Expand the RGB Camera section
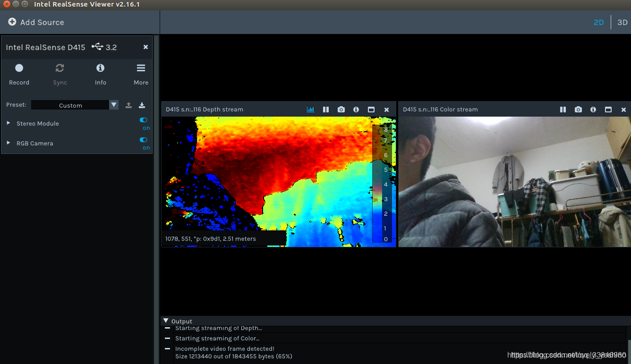Image resolution: width=631 pixels, height=364 pixels. click(x=9, y=143)
